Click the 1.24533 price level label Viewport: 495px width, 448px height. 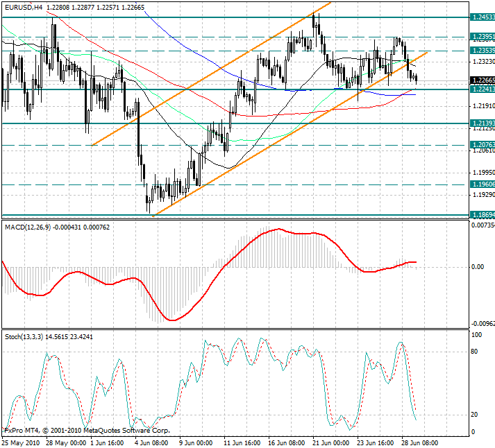[x=482, y=17]
